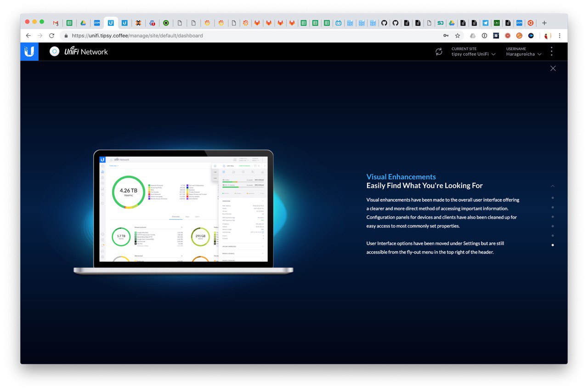The width and height of the screenshot is (588, 391).
Task: Click the Visual Enhancements heading
Action: [401, 177]
